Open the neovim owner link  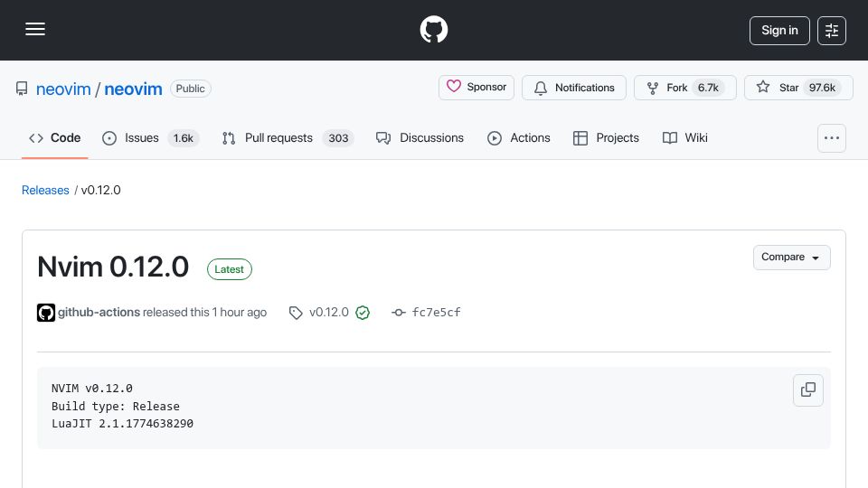63,89
